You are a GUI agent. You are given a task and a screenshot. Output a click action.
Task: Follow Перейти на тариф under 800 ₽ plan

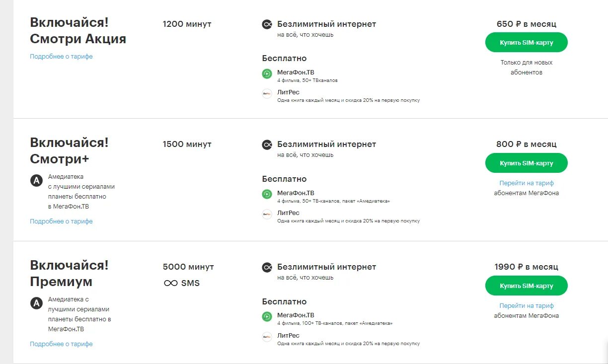point(527,183)
